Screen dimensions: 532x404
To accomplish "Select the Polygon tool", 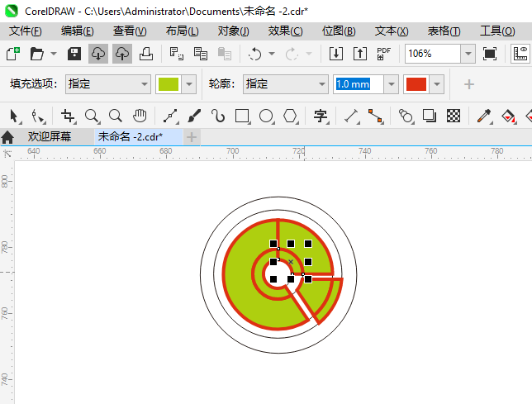I will [x=291, y=116].
